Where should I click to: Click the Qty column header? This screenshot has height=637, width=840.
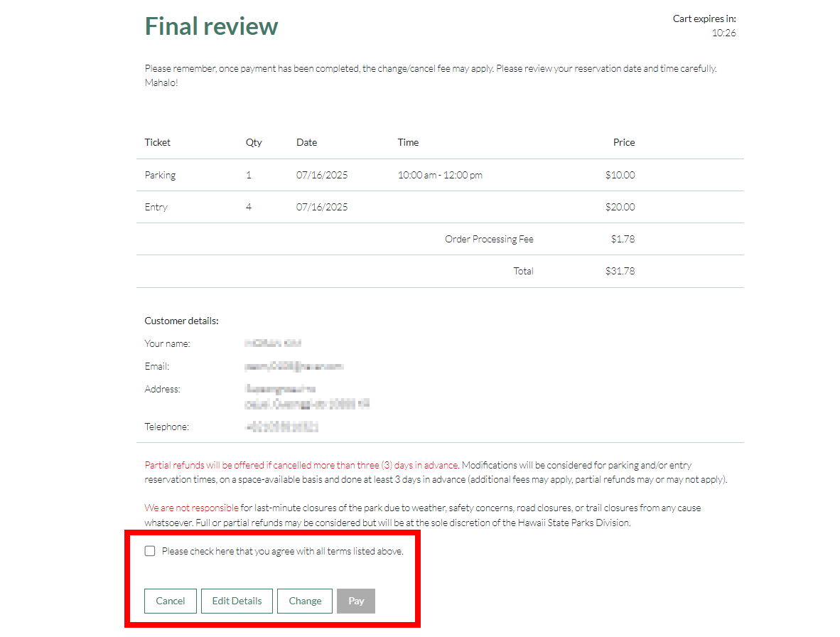coord(254,142)
